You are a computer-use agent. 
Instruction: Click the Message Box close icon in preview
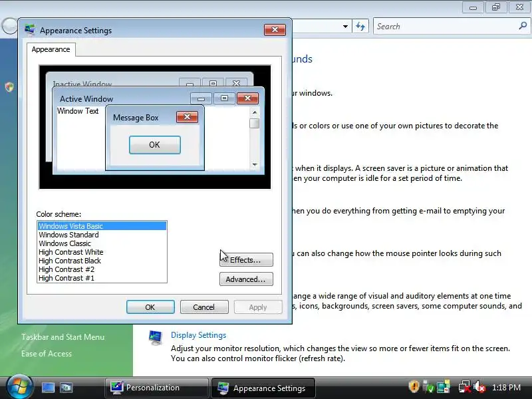pyautogui.click(x=187, y=117)
